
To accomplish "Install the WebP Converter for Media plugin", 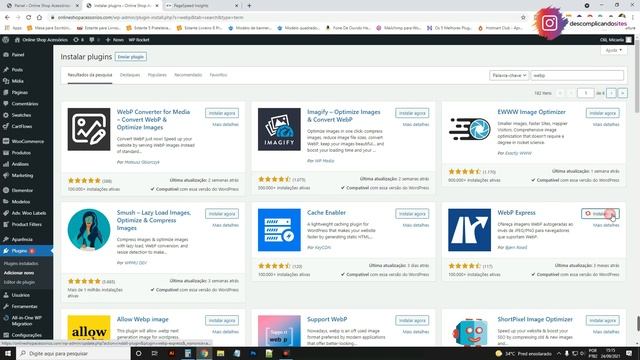I will [222, 113].
